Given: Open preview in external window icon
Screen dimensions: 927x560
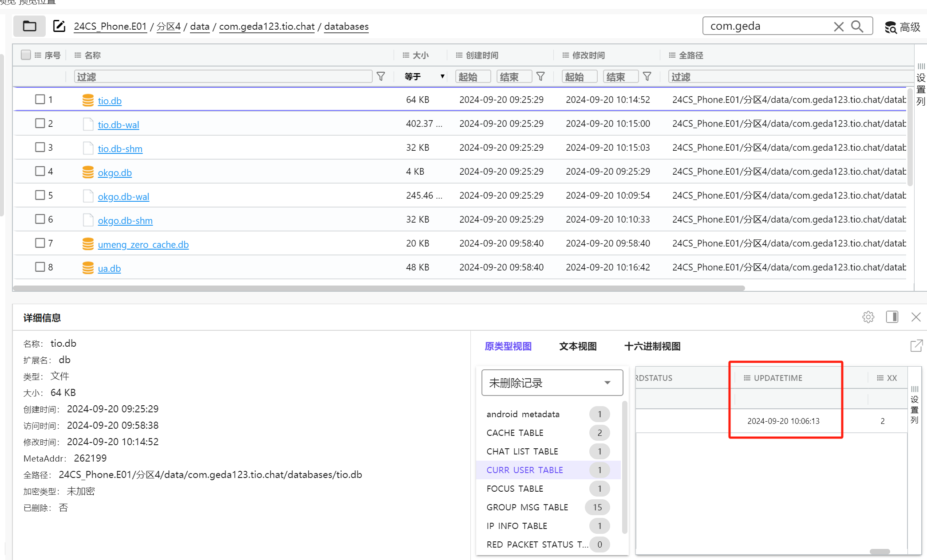Looking at the screenshot, I should click(x=916, y=346).
